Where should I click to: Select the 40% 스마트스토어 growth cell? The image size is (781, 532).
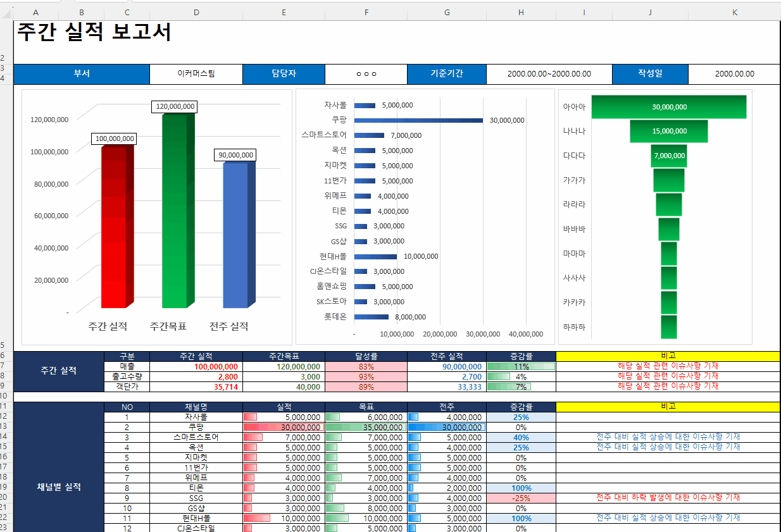coord(521,437)
